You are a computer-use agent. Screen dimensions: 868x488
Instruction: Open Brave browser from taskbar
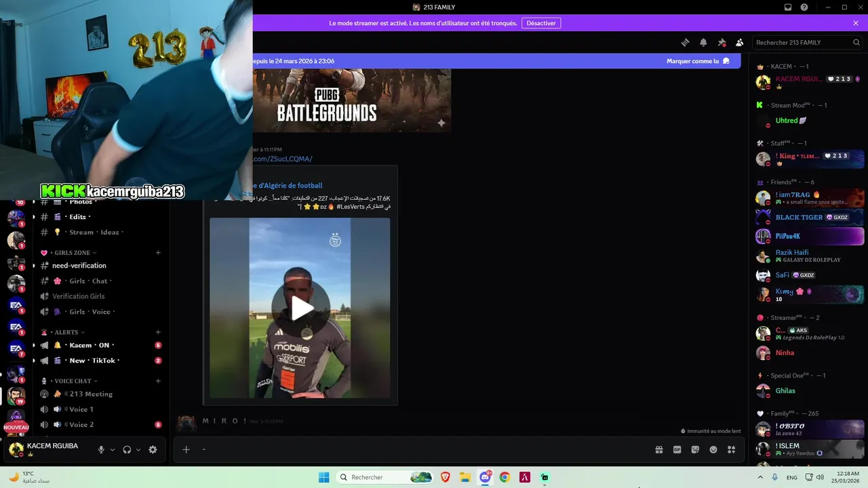446,477
